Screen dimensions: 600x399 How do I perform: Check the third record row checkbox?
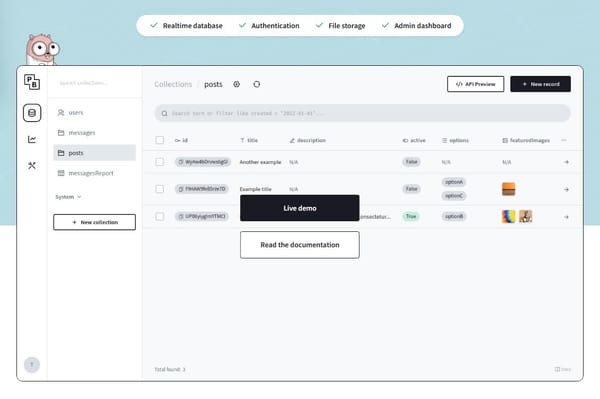pyautogui.click(x=160, y=217)
